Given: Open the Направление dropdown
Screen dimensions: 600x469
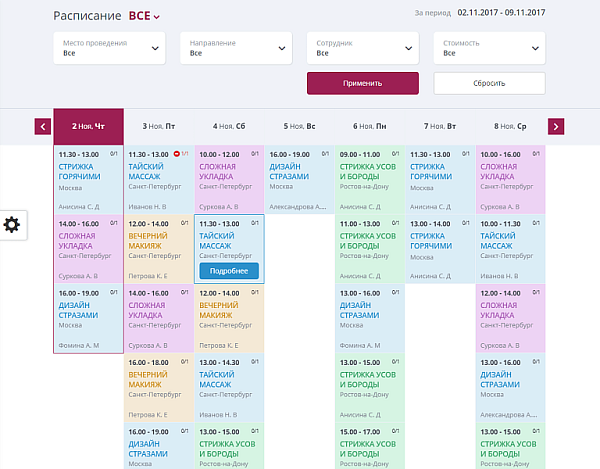Looking at the screenshot, I should tap(235, 48).
